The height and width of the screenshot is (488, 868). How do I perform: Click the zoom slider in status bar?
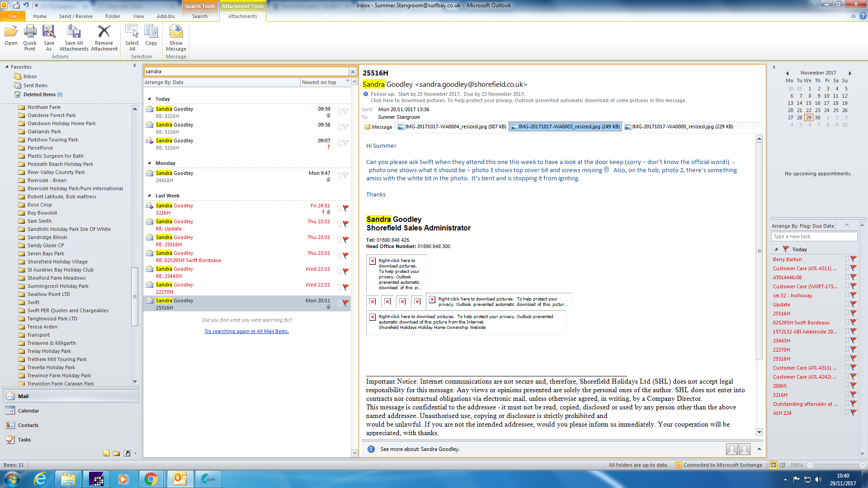(x=836, y=465)
